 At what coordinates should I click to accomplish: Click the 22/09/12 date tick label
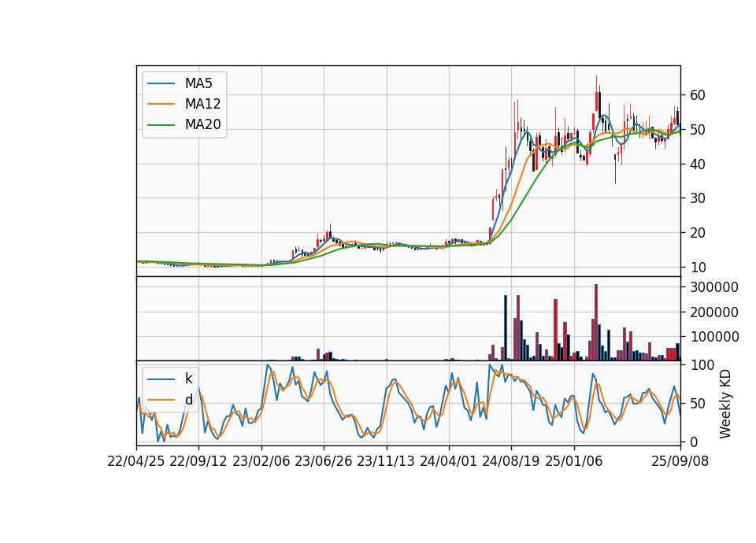pos(198,461)
